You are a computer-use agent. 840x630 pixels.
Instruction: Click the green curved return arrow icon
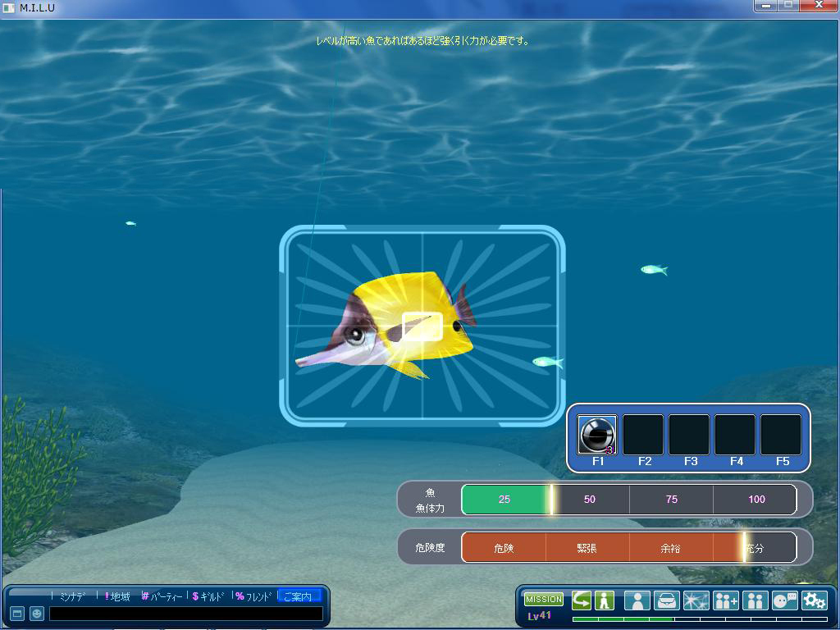point(582,600)
